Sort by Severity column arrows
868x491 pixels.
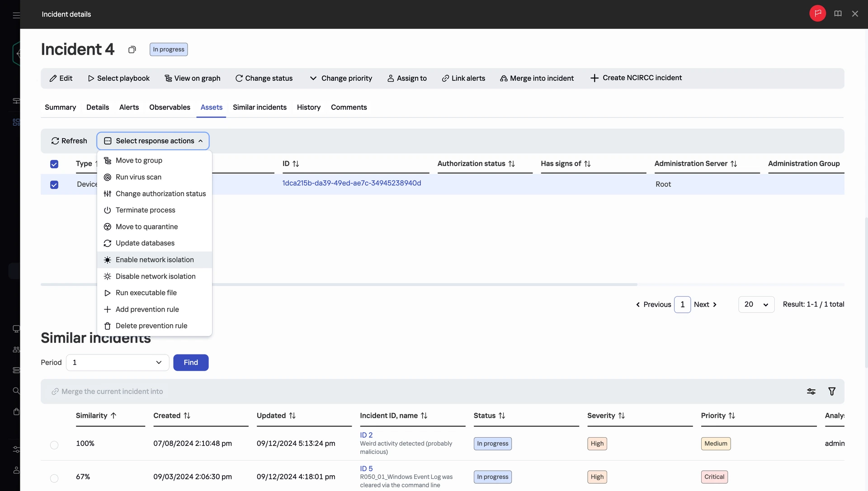[621, 415]
